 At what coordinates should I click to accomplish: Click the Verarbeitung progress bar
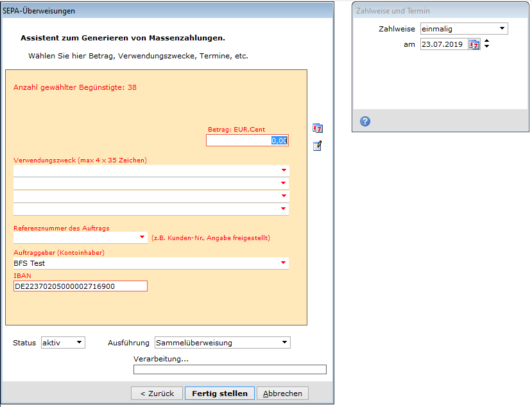tap(230, 370)
